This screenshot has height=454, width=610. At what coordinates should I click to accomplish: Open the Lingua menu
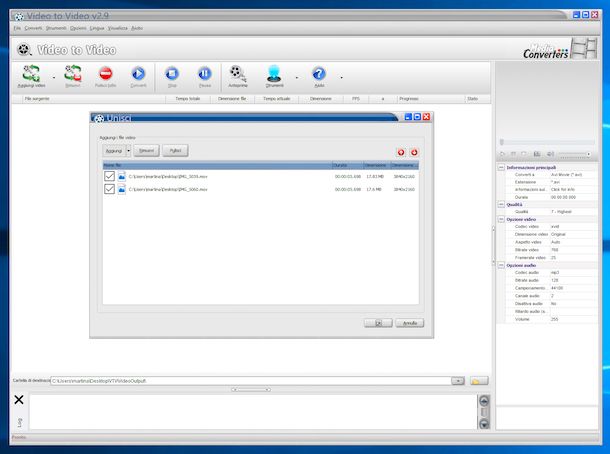[97, 28]
